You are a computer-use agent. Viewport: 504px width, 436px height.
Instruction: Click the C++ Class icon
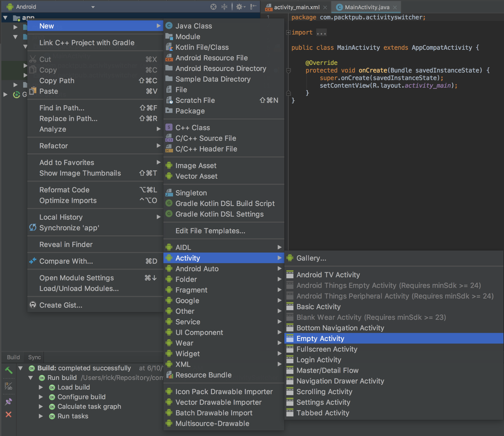169,127
